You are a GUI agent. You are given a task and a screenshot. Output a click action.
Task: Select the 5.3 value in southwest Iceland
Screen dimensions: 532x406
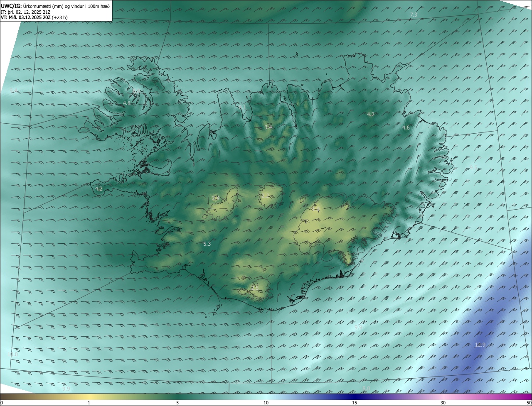tap(207, 244)
